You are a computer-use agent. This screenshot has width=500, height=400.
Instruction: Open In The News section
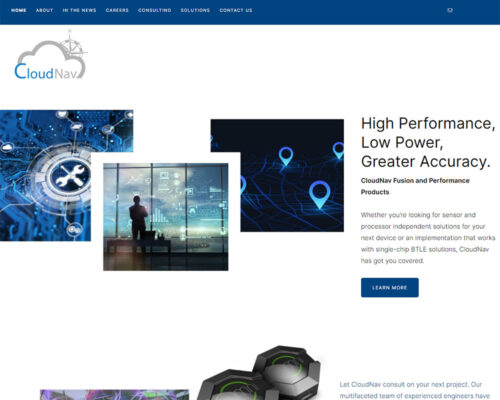coord(79,10)
